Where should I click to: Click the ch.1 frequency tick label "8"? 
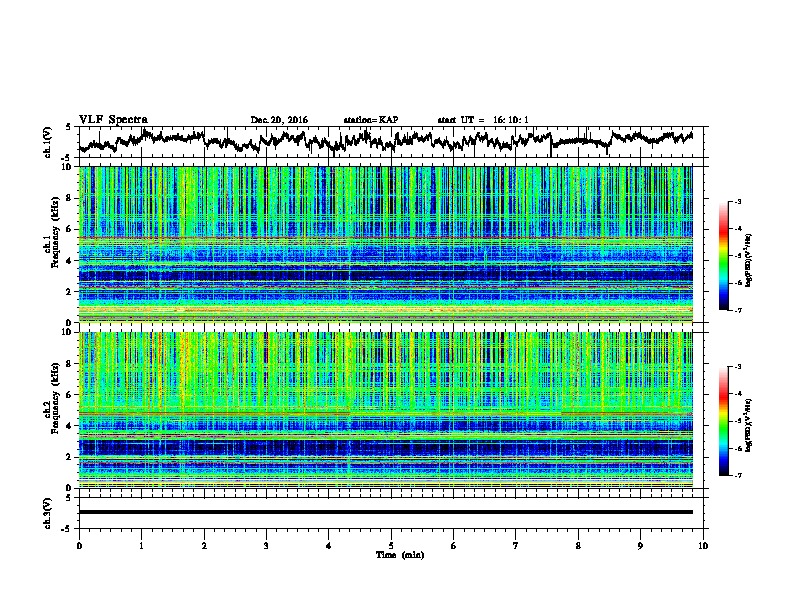tap(70, 198)
